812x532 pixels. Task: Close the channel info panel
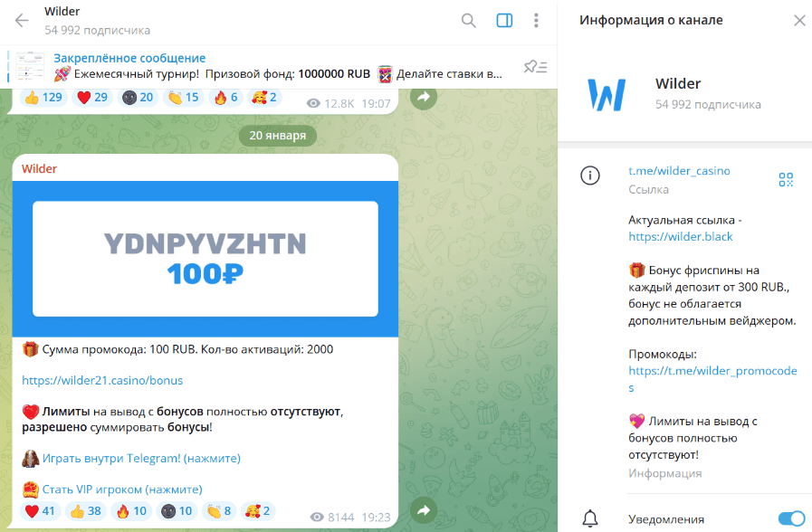799,21
